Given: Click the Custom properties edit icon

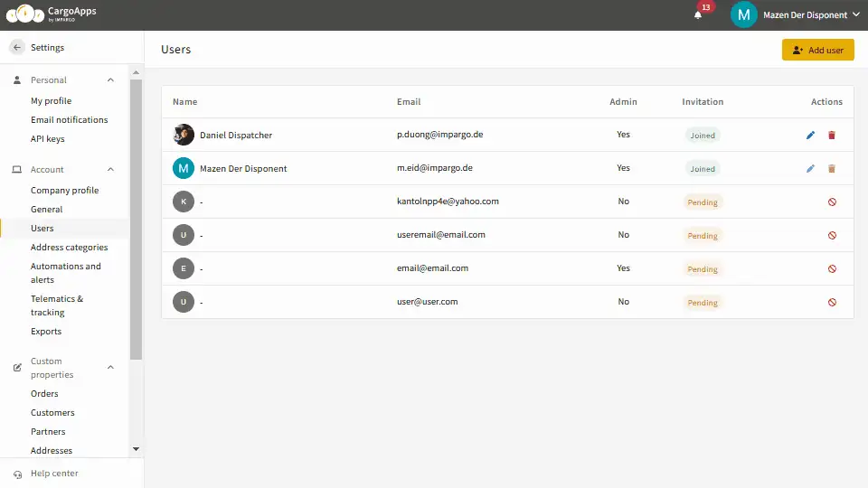Looking at the screenshot, I should pyautogui.click(x=17, y=368).
